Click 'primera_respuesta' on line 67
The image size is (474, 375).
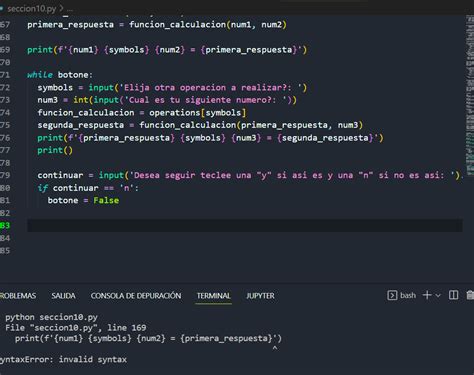pos(70,25)
